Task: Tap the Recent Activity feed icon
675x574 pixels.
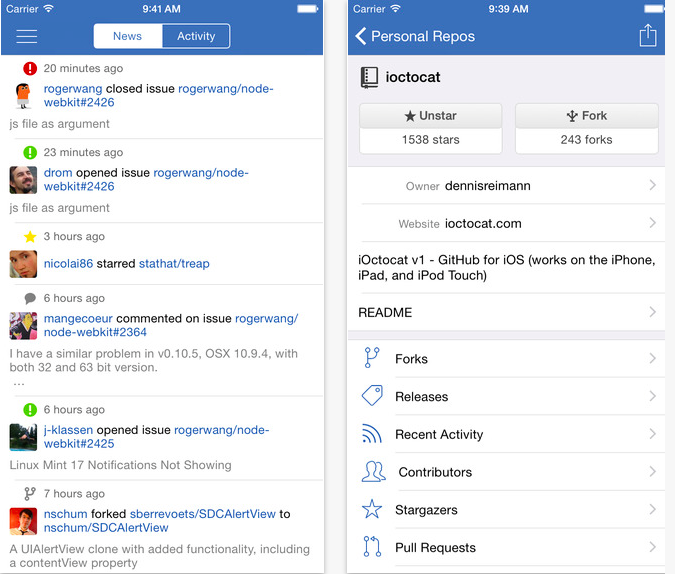Action: [372, 434]
